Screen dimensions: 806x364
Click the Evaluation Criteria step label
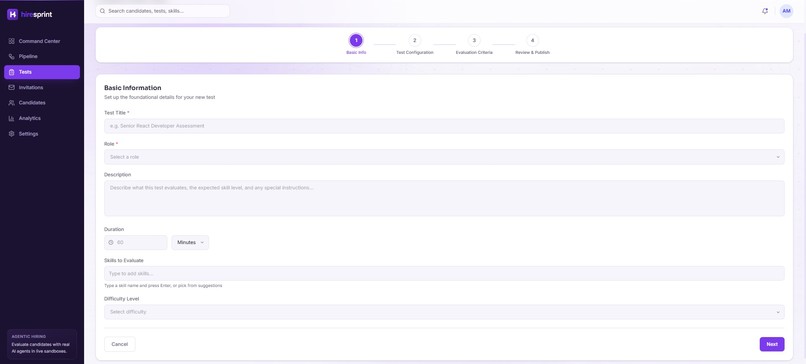474,52
